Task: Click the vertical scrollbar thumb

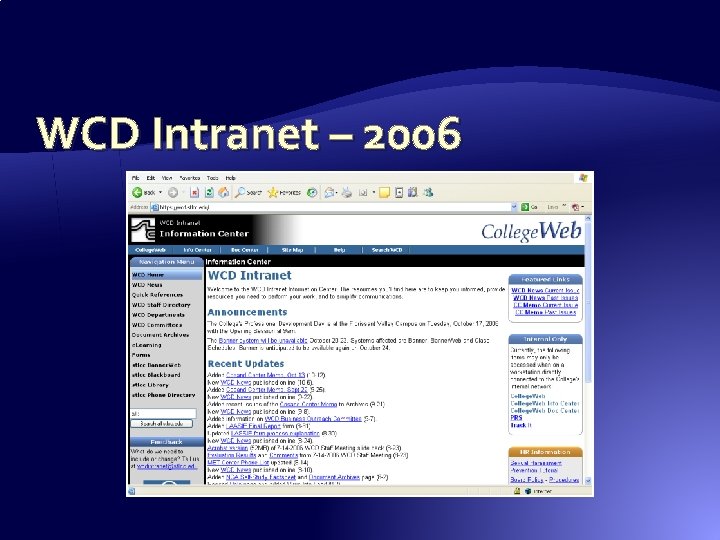Action: click(588, 303)
